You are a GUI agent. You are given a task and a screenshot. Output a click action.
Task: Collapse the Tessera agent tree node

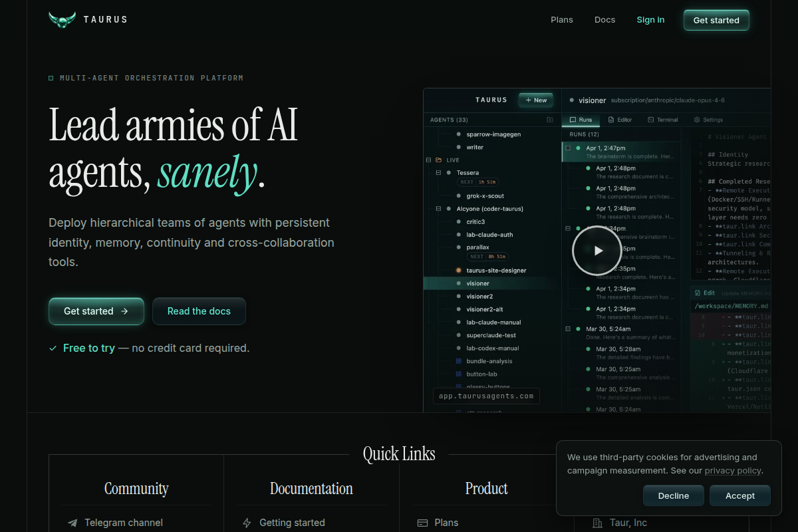coord(438,173)
